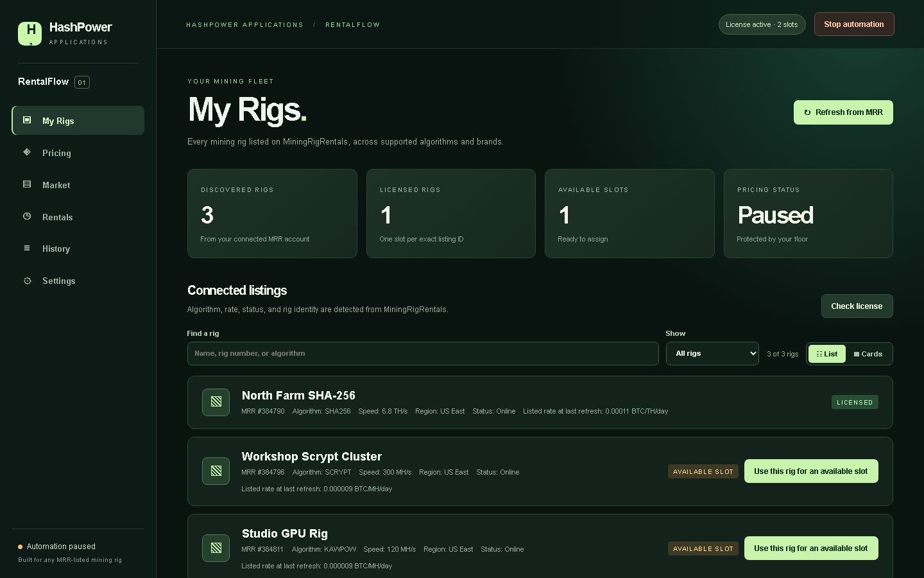Click the Pricing diamond icon in sidebar
The height and width of the screenshot is (578, 924).
(27, 152)
